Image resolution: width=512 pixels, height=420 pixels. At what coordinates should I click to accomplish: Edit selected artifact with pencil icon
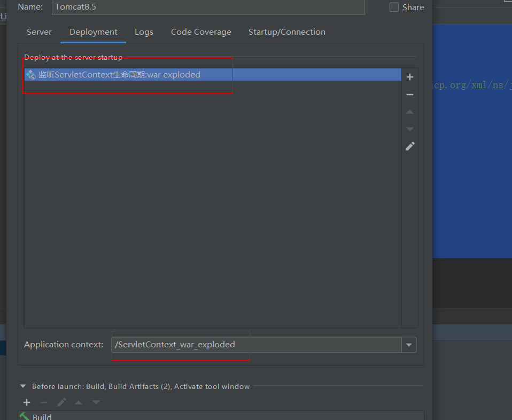[x=410, y=146]
